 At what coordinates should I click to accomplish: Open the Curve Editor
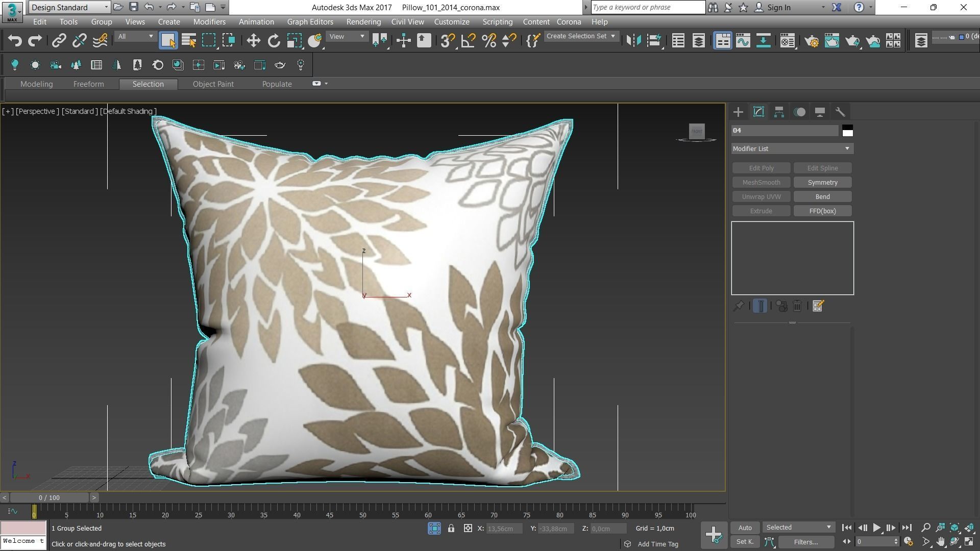click(x=743, y=41)
